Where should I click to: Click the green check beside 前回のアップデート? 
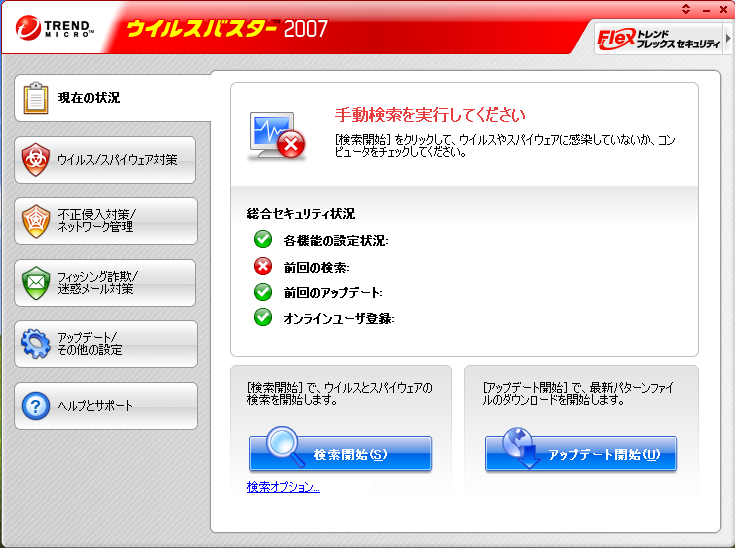tap(263, 292)
